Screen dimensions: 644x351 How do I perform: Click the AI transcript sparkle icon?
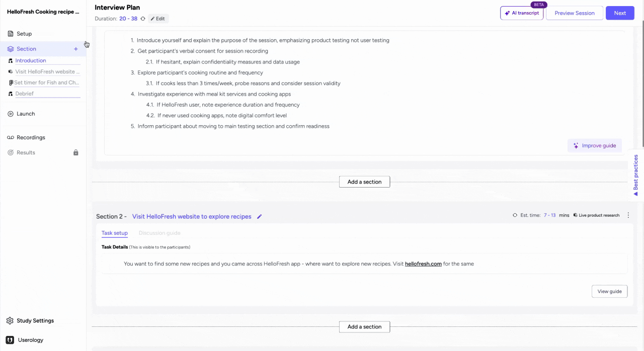[506, 13]
